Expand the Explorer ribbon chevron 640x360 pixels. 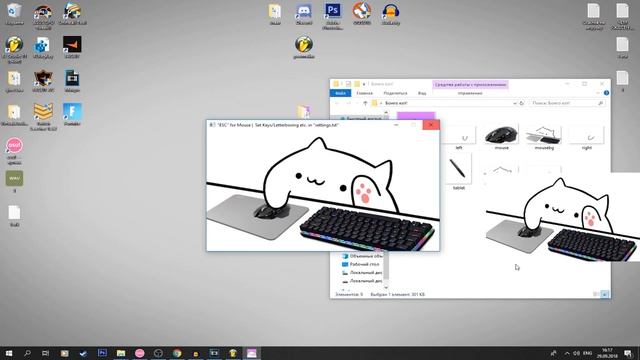pos(598,93)
